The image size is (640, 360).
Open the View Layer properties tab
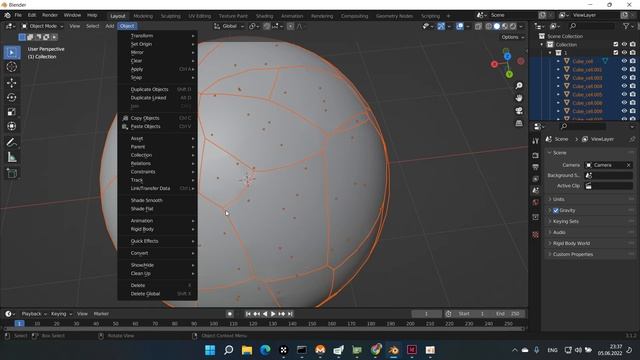536,179
